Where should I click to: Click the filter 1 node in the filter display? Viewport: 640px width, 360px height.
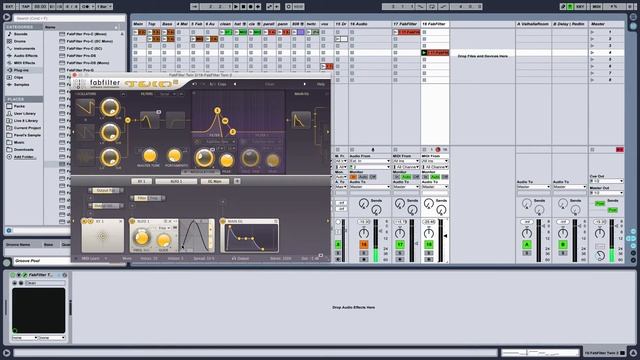[x=217, y=110]
